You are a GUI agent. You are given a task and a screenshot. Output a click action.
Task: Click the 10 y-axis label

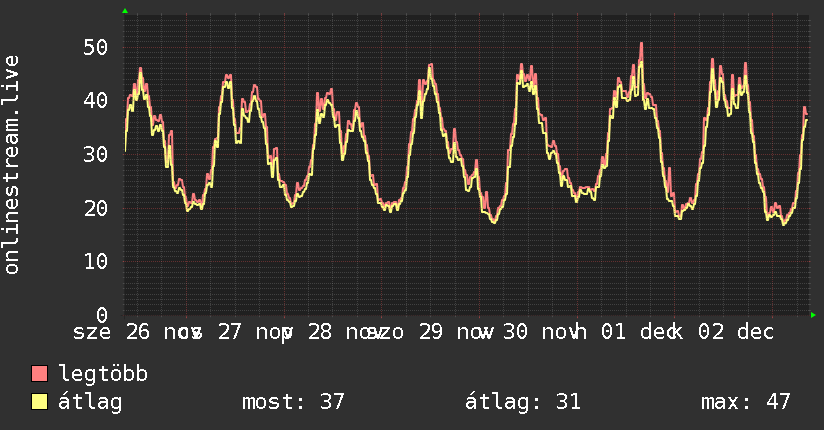(x=96, y=261)
